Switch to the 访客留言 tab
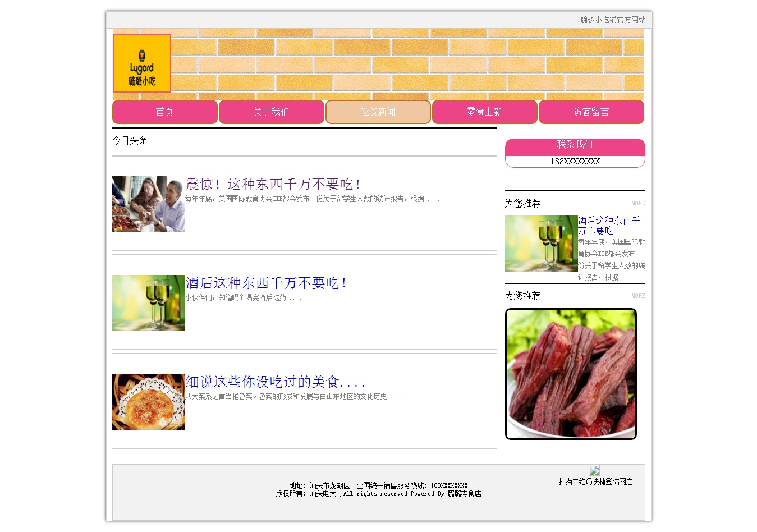757x532 pixels. [x=591, y=112]
